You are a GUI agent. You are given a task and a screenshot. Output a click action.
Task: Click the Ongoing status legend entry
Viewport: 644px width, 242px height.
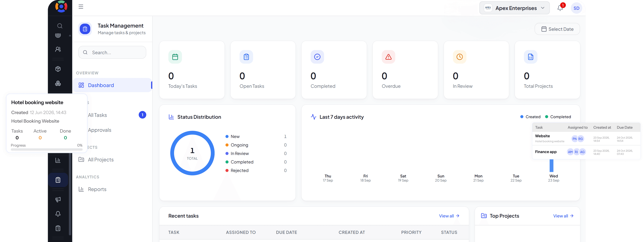[x=256, y=145]
